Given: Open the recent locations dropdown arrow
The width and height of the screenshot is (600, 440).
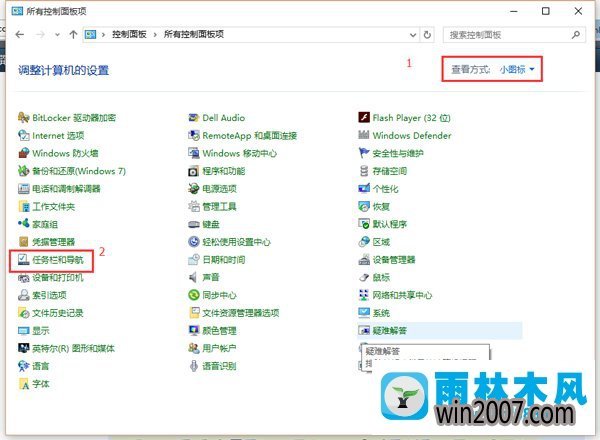Looking at the screenshot, I should coord(57,35).
